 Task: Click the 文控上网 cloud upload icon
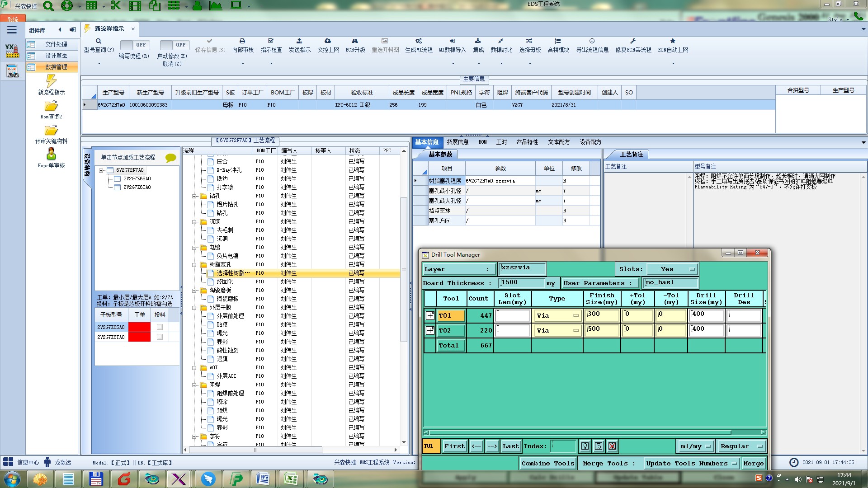[328, 41]
